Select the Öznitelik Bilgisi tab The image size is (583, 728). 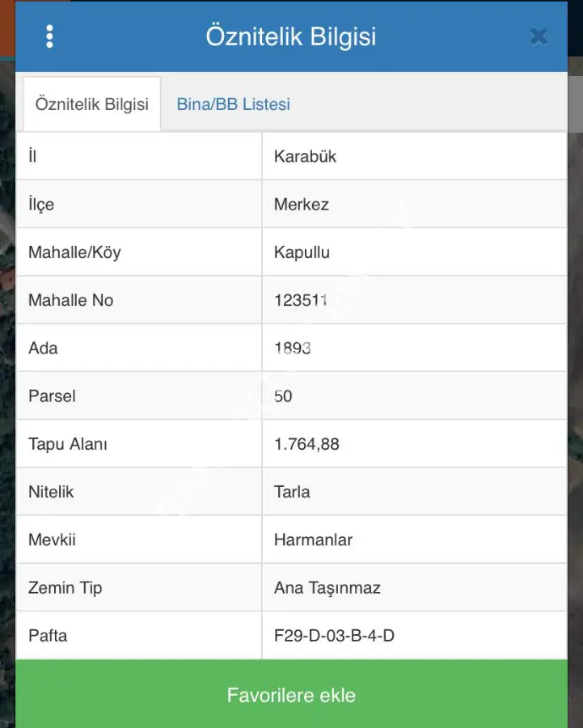point(91,104)
